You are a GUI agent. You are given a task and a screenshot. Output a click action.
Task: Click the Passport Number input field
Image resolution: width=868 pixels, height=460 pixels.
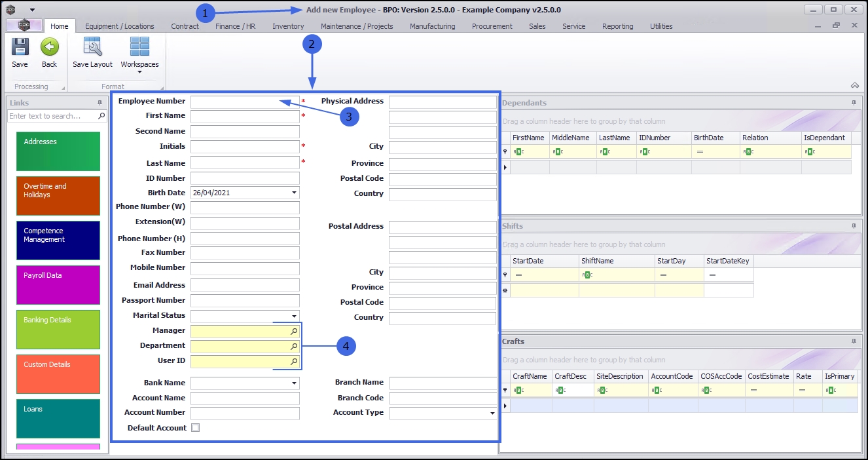click(245, 301)
